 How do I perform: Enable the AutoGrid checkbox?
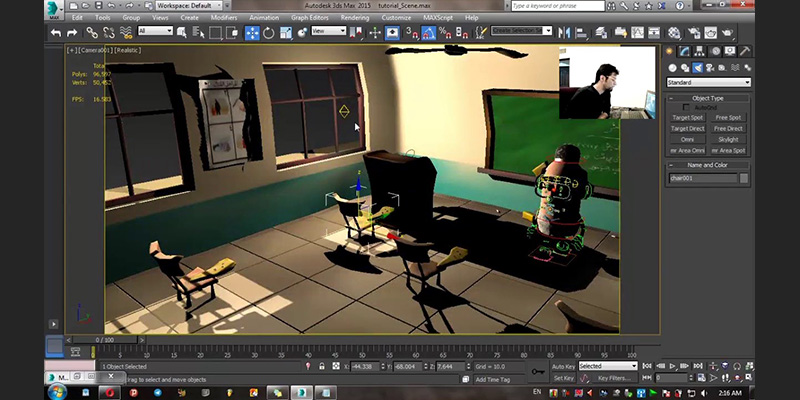point(686,107)
